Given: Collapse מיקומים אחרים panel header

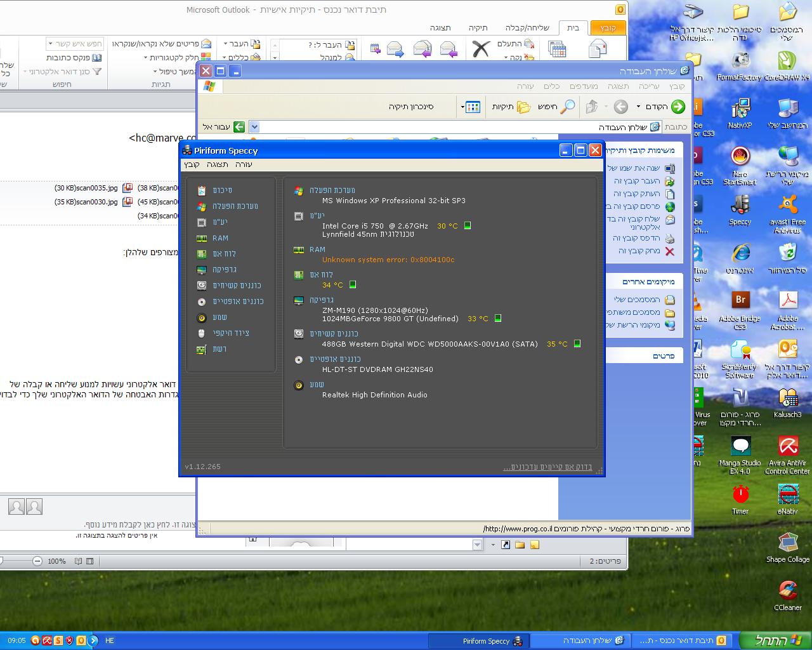Looking at the screenshot, I should coord(645,282).
